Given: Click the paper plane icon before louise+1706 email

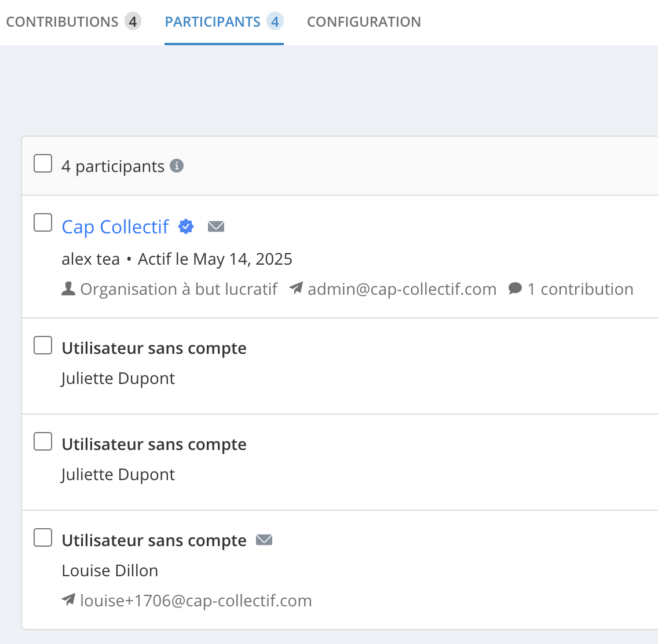Looking at the screenshot, I should pyautogui.click(x=68, y=600).
